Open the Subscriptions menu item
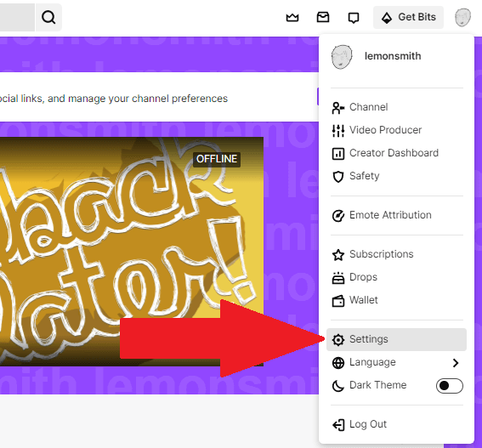482x448 pixels. pos(396,254)
